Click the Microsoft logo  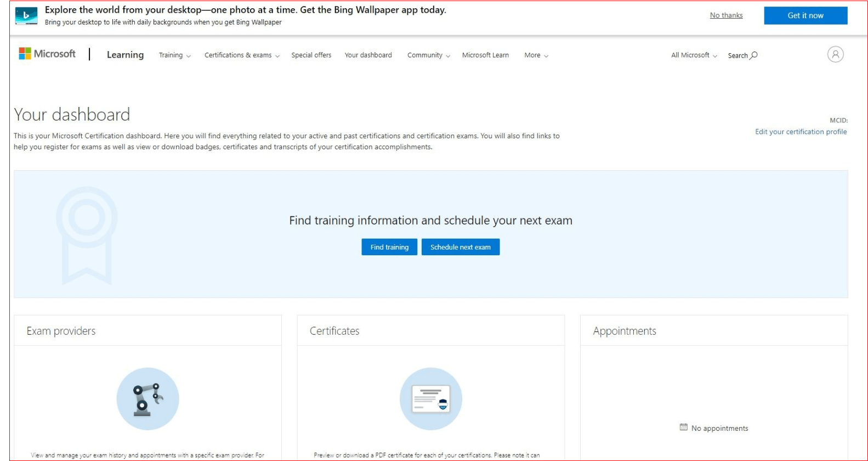47,54
